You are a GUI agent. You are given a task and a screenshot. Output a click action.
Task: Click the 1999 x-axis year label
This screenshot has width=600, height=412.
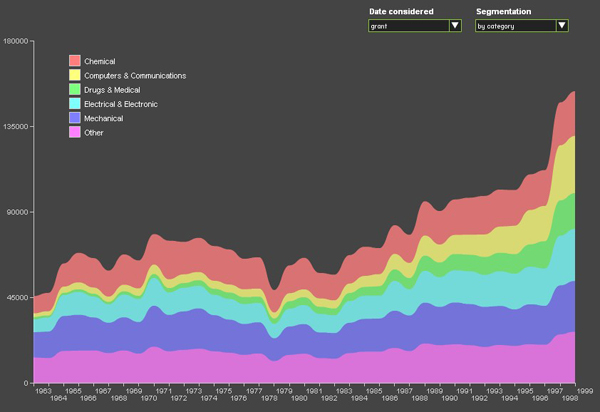pos(585,391)
